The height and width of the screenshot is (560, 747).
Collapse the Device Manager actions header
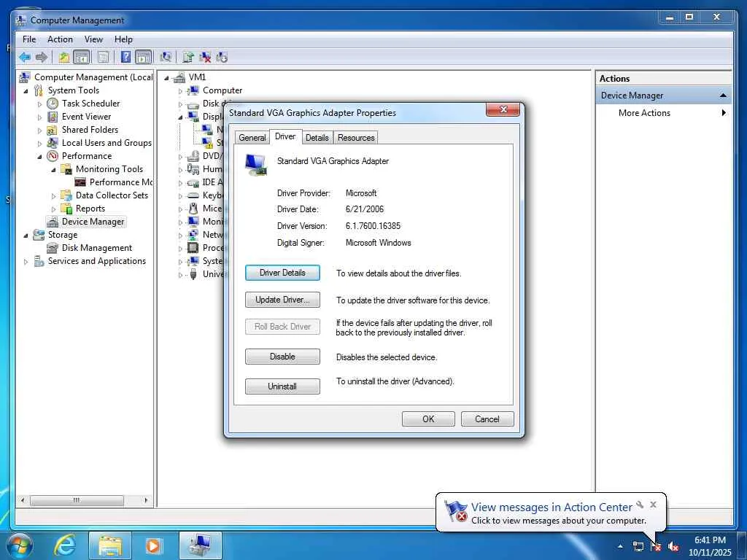[723, 96]
